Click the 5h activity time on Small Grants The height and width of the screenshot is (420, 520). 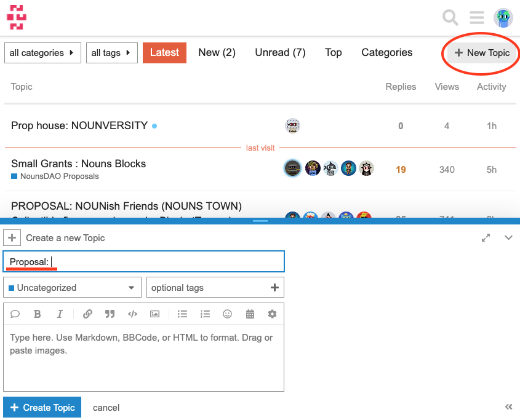point(492,169)
